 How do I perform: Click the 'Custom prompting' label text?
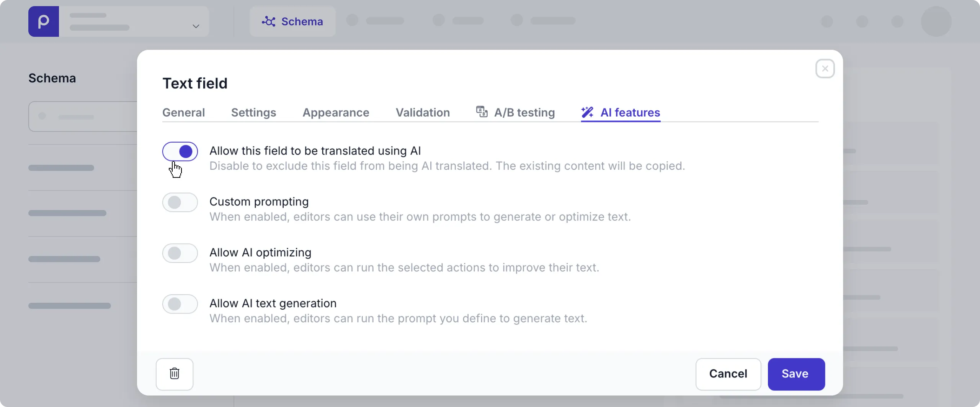click(259, 202)
